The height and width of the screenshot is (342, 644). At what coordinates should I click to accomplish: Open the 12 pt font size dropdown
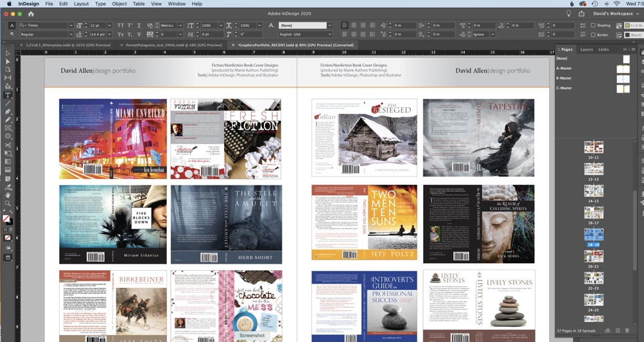[110, 26]
